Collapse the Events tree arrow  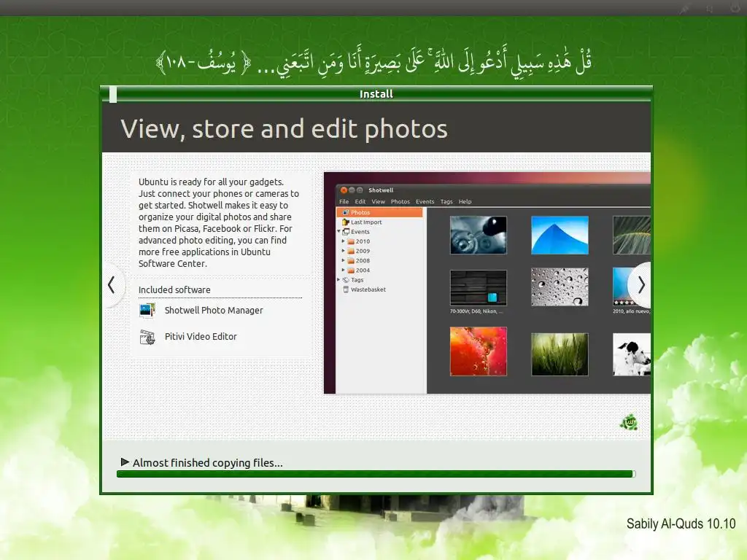point(339,231)
